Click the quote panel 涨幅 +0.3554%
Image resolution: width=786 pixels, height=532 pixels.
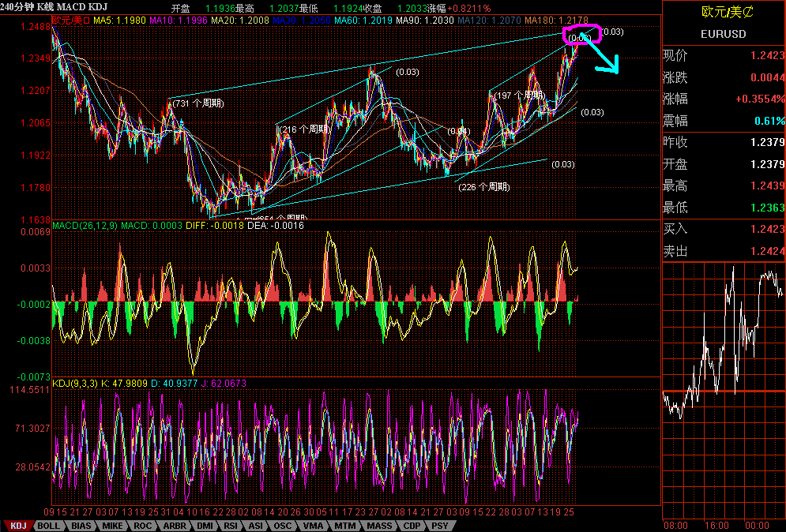(x=760, y=99)
